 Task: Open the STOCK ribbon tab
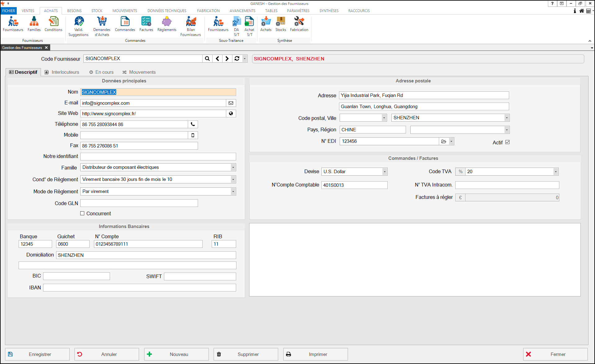click(97, 11)
